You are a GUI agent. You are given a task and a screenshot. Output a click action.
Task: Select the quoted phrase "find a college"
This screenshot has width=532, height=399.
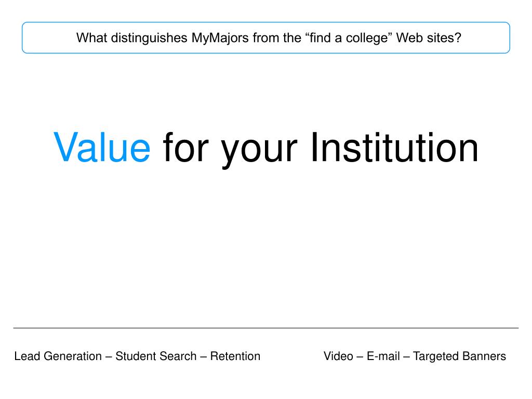pos(349,38)
